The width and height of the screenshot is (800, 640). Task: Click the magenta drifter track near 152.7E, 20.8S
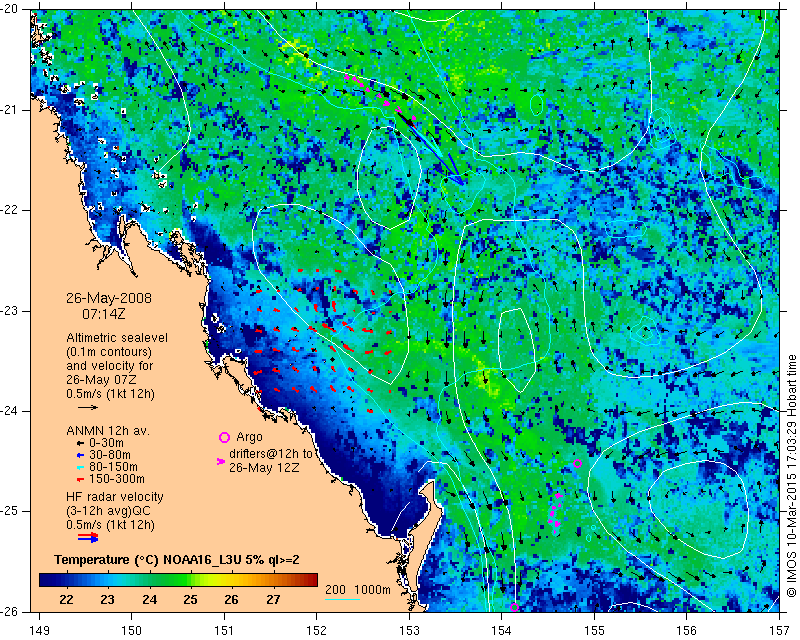point(380,97)
